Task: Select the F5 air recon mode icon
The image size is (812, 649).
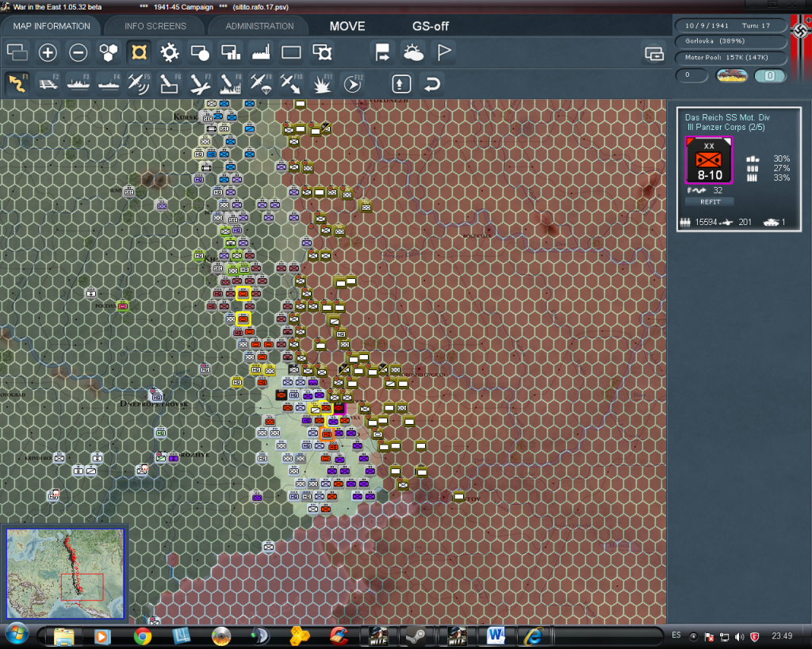Action: 139,83
